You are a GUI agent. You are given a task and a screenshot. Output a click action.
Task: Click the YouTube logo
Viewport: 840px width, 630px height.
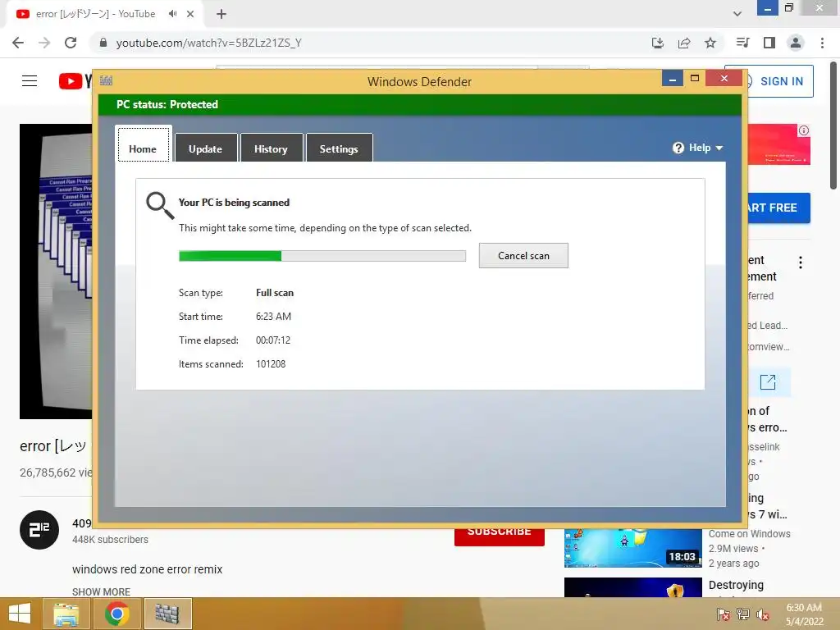(x=75, y=81)
